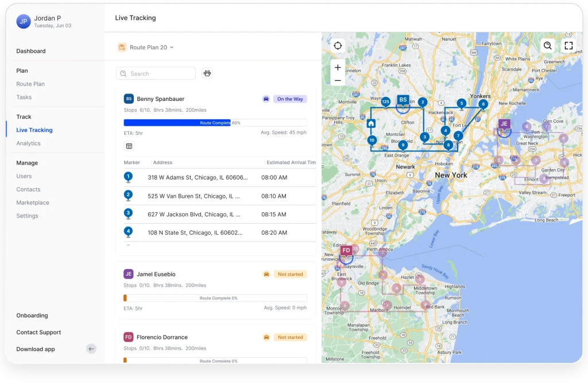The height and width of the screenshot is (386, 588).
Task: Toggle the stops table view icon
Action: [129, 146]
